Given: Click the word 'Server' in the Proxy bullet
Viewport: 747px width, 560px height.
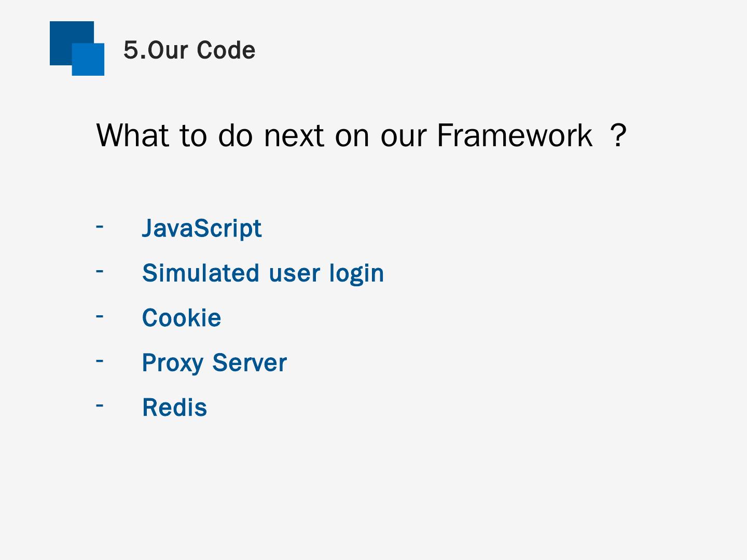Looking at the screenshot, I should pyautogui.click(x=249, y=362).
